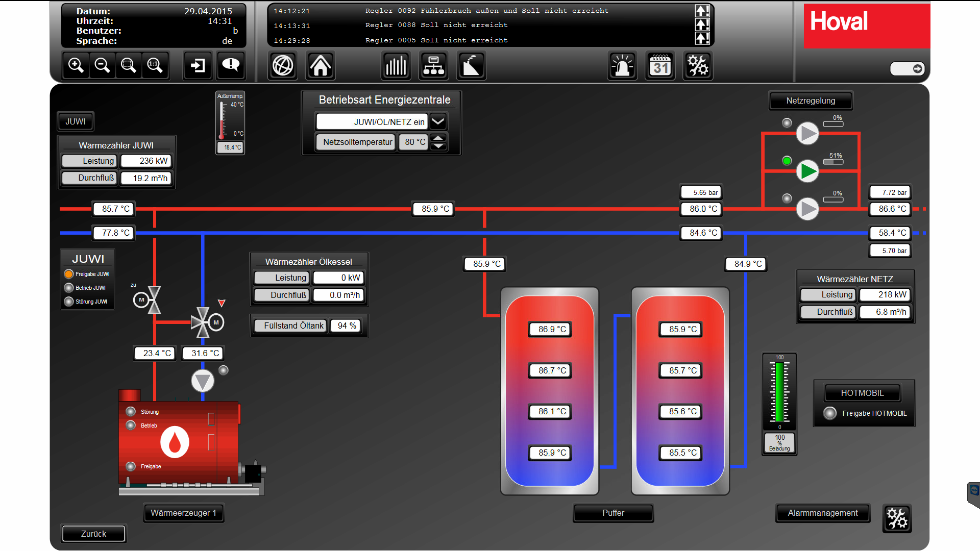Viewport: 980px width, 551px height.
Task: Click the zoom in magnifier icon
Action: [x=76, y=65]
